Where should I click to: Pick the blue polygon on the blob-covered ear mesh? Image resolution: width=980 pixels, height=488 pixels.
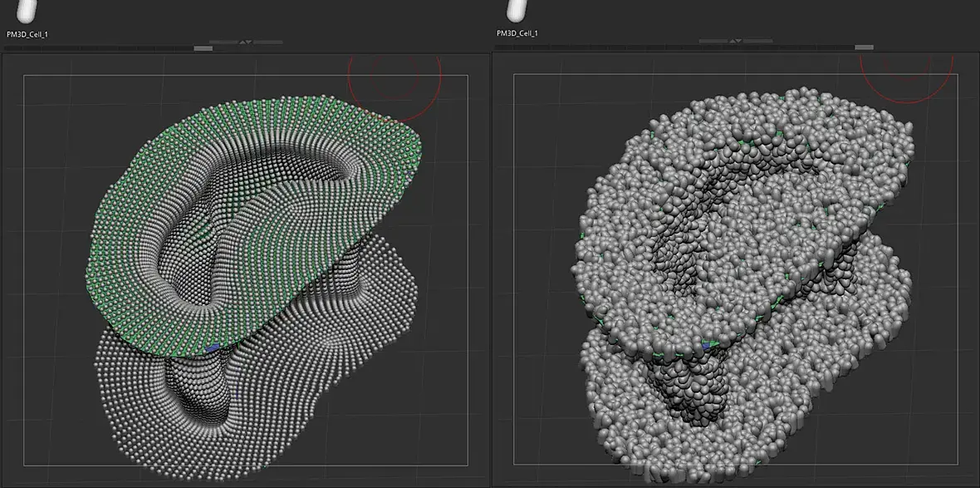point(706,344)
